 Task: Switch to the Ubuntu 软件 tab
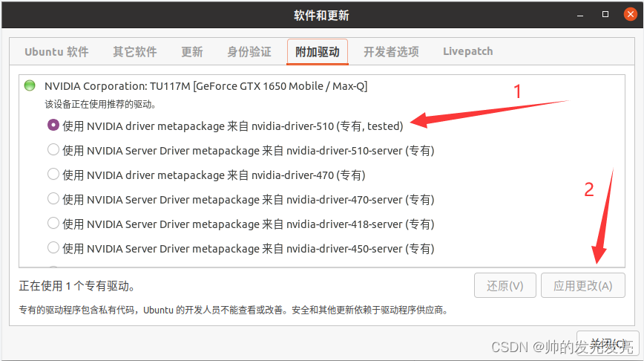56,52
